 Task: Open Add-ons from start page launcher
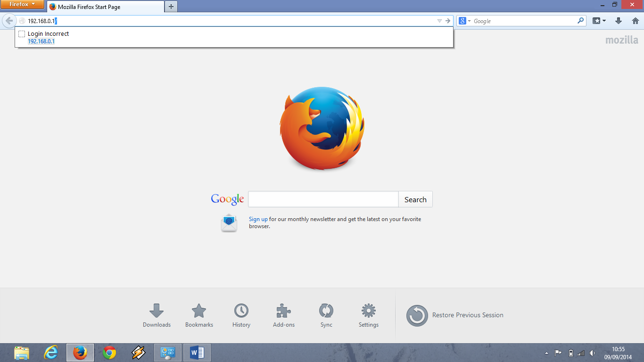pyautogui.click(x=284, y=316)
